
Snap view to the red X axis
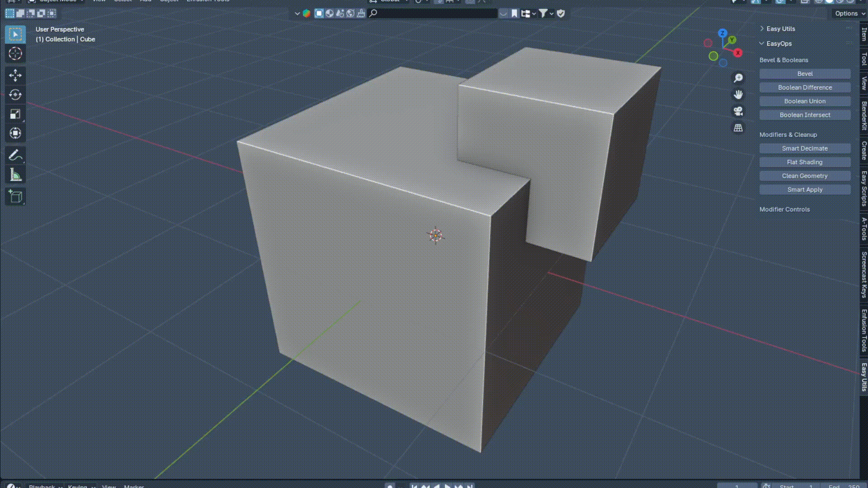(738, 53)
